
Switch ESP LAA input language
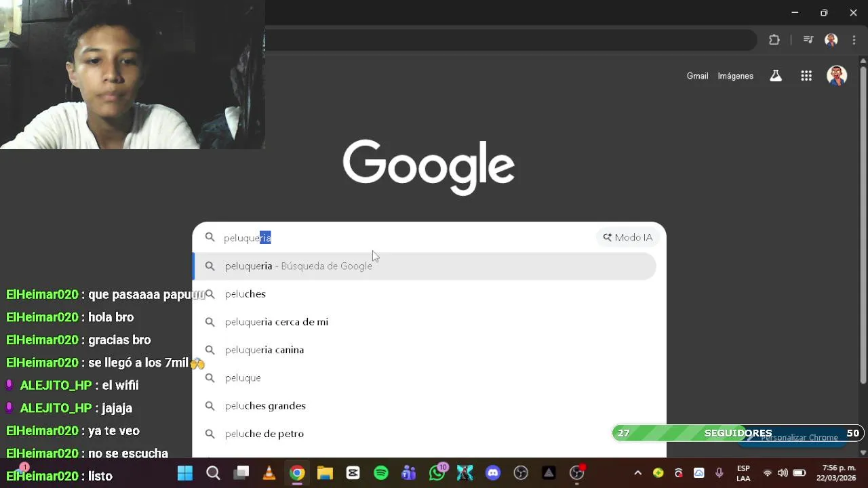(x=743, y=473)
